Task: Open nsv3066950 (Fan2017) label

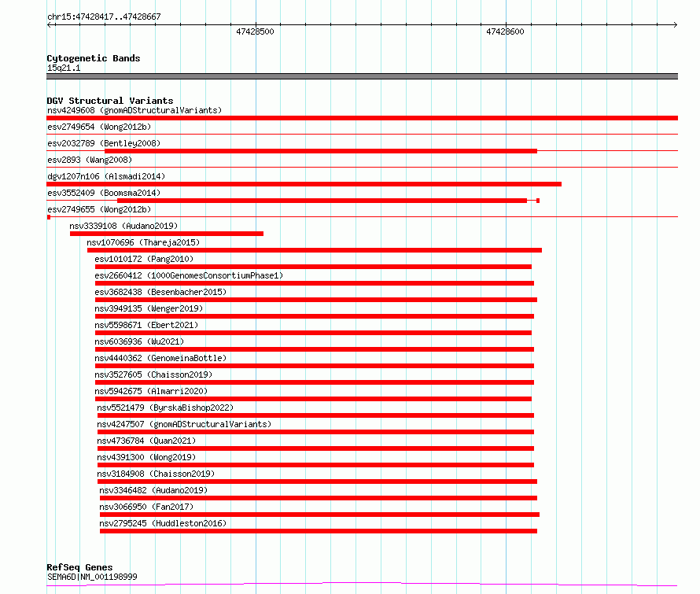Action: [146, 507]
